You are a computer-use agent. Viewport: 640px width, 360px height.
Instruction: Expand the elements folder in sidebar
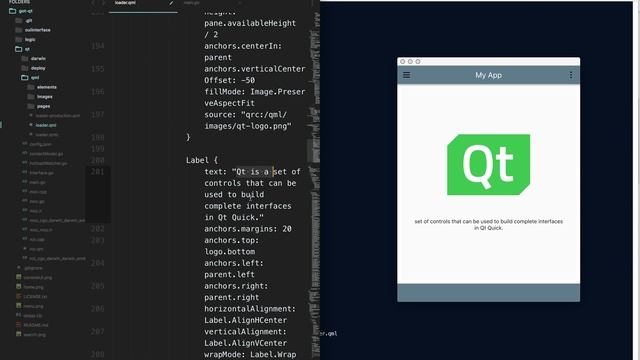pos(47,87)
